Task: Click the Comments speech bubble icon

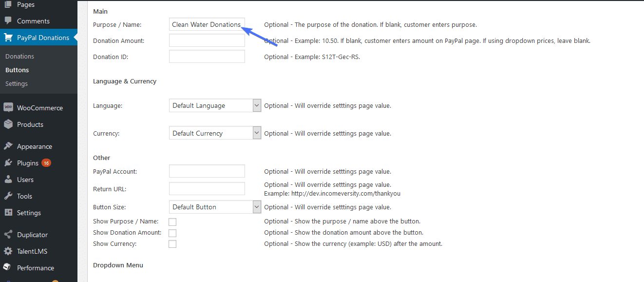Action: click(x=8, y=21)
